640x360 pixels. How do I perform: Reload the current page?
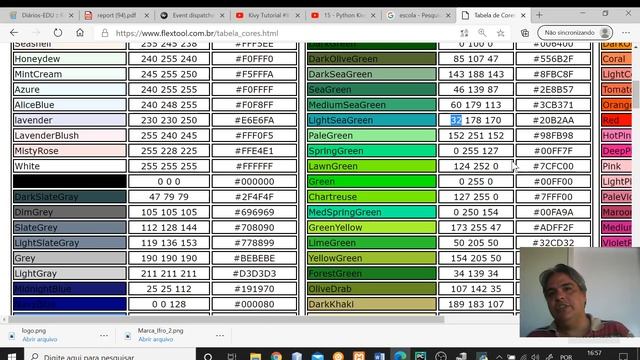click(x=58, y=33)
